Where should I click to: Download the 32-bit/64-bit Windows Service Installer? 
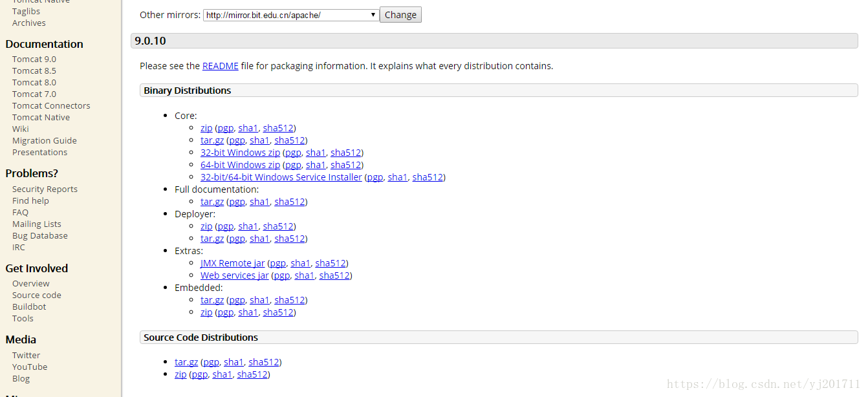281,177
